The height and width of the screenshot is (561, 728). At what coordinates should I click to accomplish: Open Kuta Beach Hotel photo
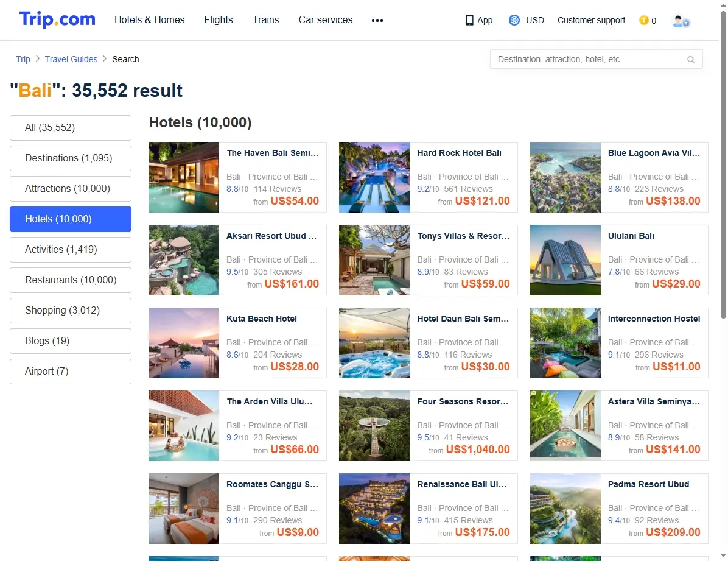pyautogui.click(x=184, y=342)
